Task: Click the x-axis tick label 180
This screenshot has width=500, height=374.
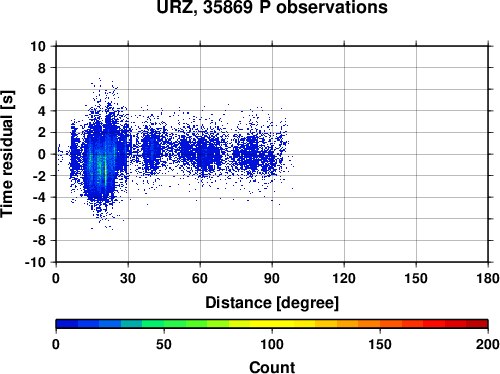Action: [488, 278]
